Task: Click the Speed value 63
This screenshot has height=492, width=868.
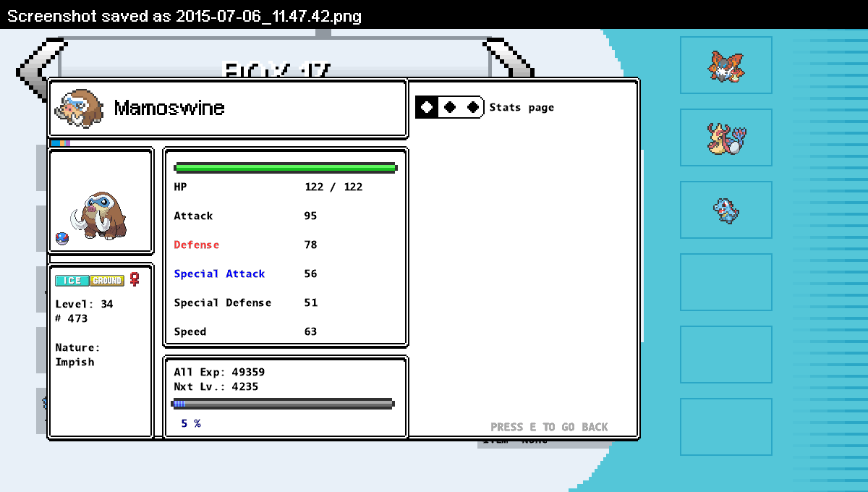Action: (x=310, y=331)
